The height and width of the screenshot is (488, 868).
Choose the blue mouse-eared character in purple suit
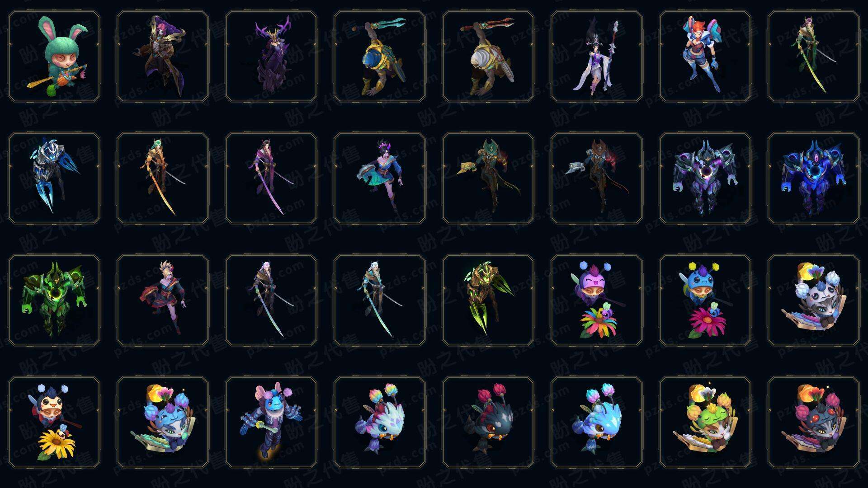coord(271,422)
